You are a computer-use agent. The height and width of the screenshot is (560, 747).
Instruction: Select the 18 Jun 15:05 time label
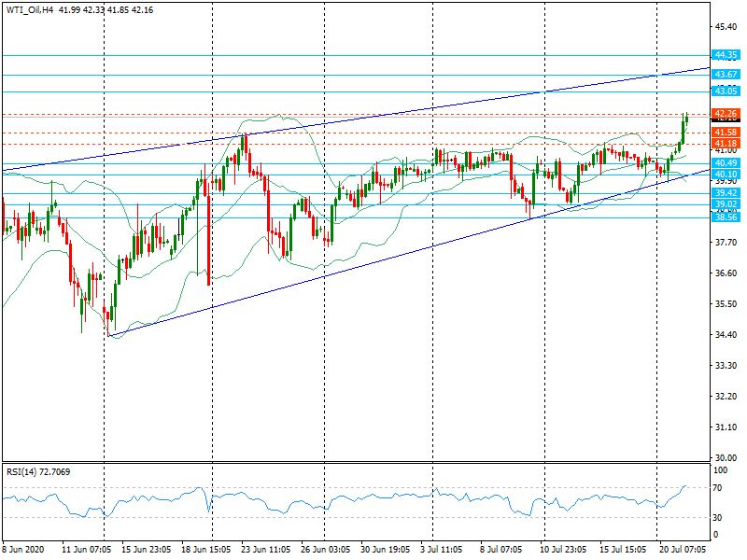click(x=204, y=551)
